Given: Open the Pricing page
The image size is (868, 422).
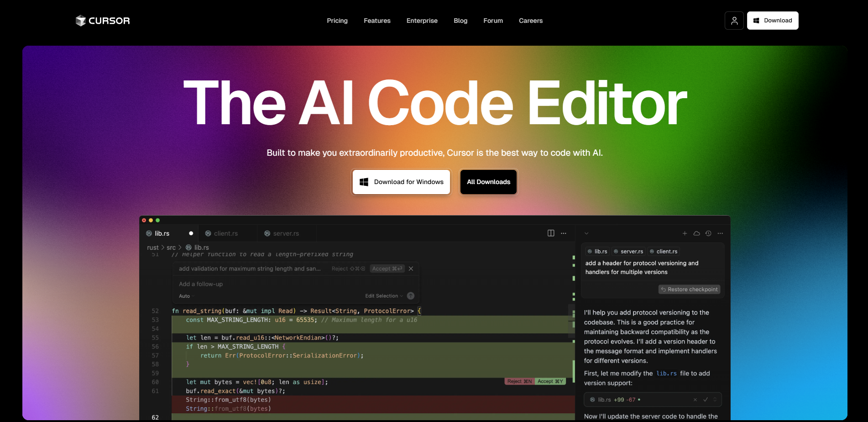Looking at the screenshot, I should click(x=337, y=21).
